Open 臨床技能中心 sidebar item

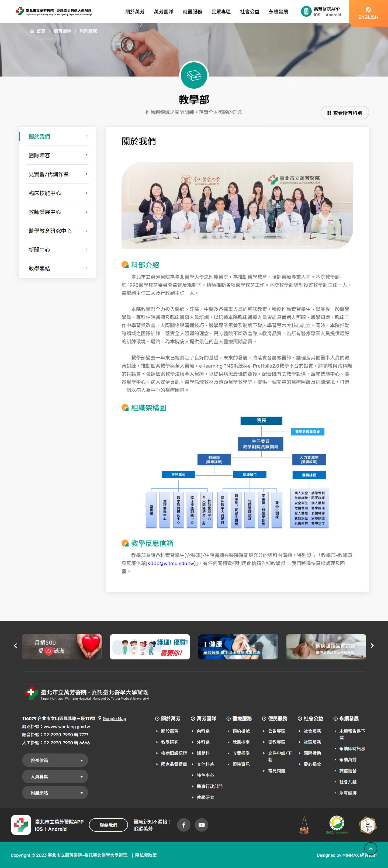tap(58, 193)
